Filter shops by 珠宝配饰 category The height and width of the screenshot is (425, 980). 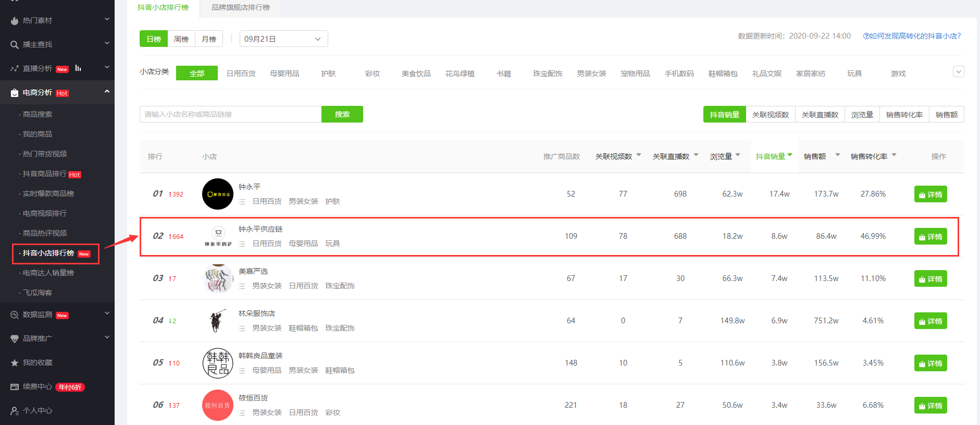click(548, 74)
